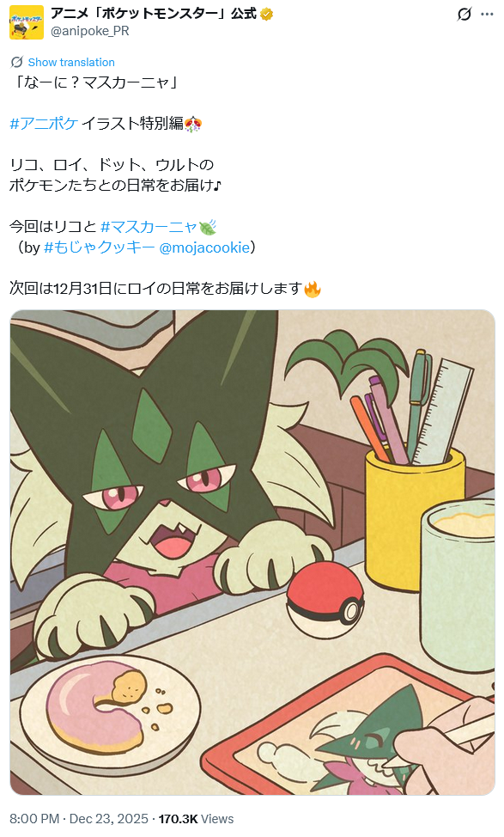Click the leaf emoji after #マスカーニャ
Screen dimensions: 504x837
[x=208, y=228]
